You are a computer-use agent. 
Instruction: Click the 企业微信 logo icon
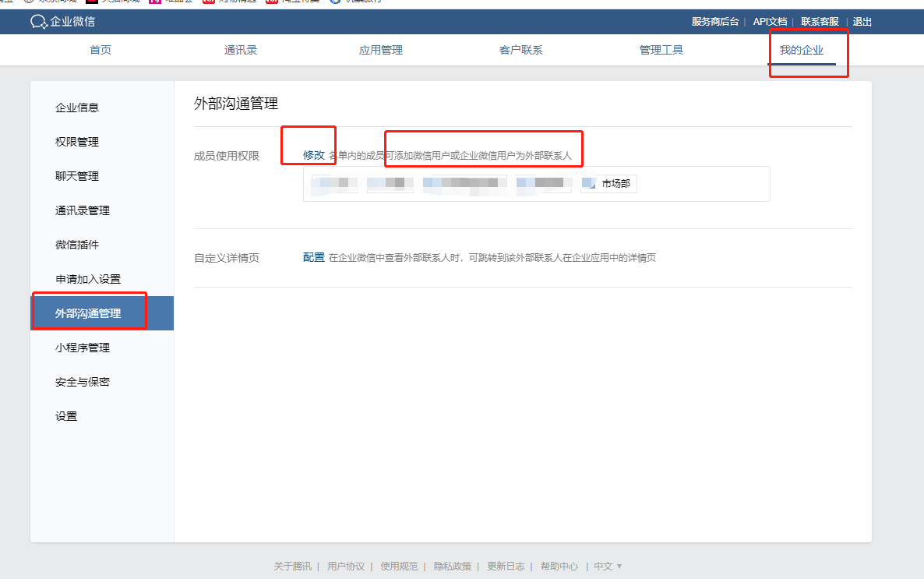click(x=39, y=22)
